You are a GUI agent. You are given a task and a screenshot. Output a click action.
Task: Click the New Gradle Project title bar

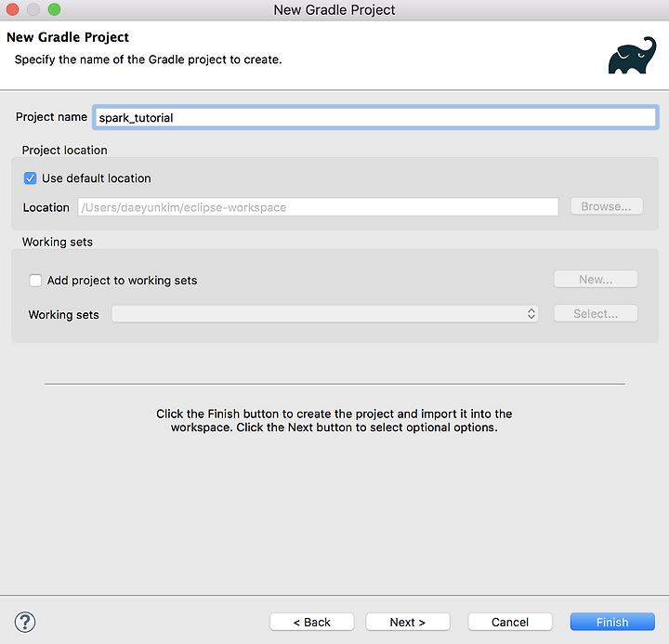click(x=334, y=9)
